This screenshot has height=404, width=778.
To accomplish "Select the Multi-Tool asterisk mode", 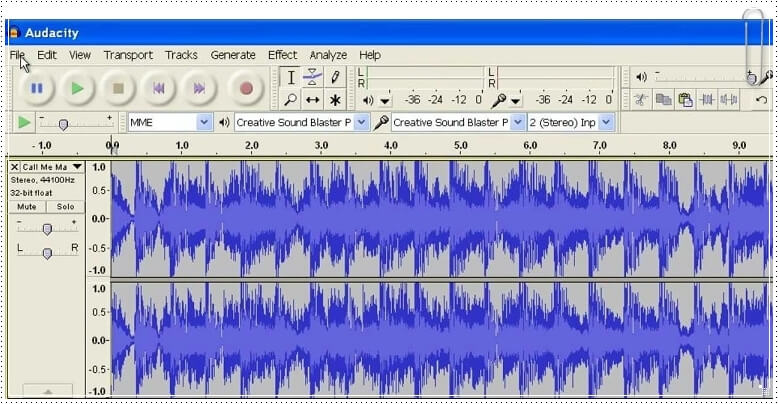I will pos(335,100).
